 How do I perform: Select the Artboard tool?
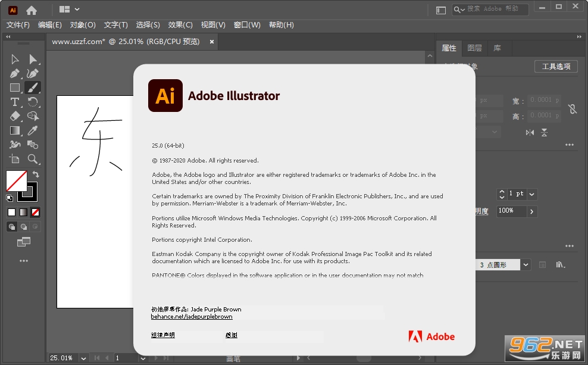click(15, 159)
